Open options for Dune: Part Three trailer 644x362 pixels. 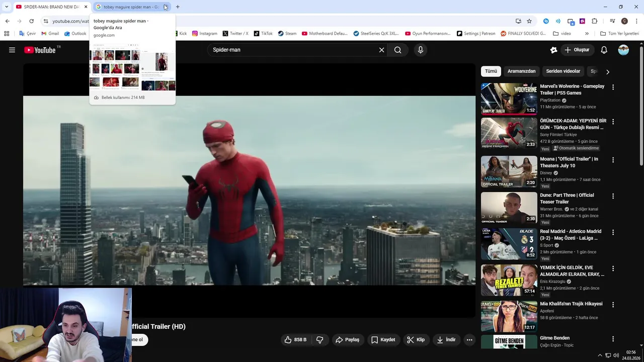point(613,196)
